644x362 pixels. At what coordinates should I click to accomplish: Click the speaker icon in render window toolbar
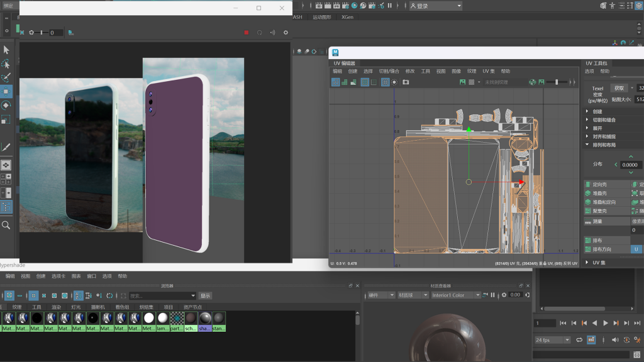(x=273, y=33)
